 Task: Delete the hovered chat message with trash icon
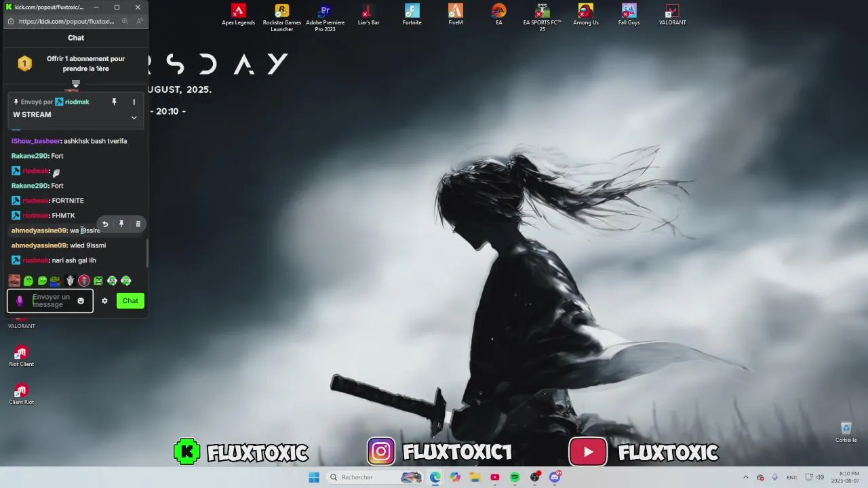click(138, 224)
